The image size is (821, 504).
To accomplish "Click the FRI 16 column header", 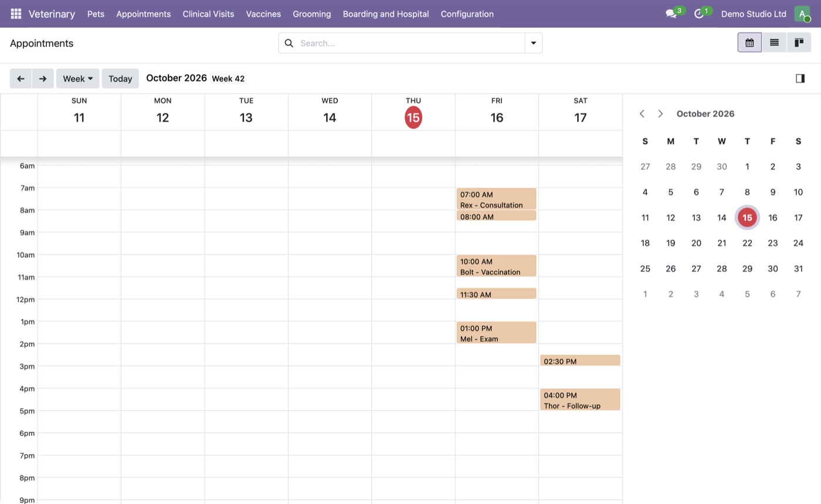I will click(497, 112).
